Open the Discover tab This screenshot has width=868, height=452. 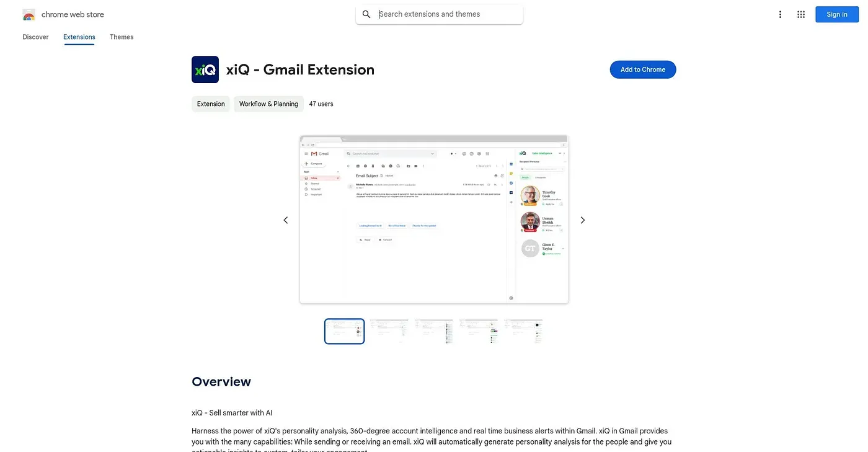(x=35, y=37)
